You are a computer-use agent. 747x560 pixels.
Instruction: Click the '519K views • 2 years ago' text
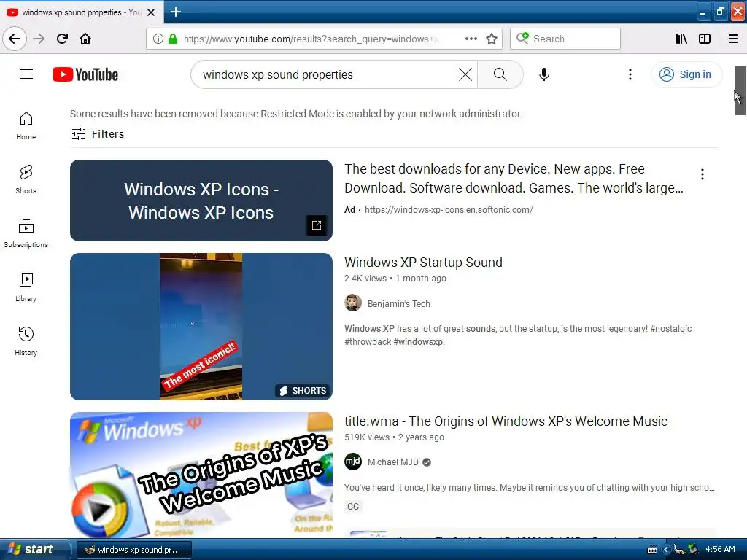click(x=395, y=437)
